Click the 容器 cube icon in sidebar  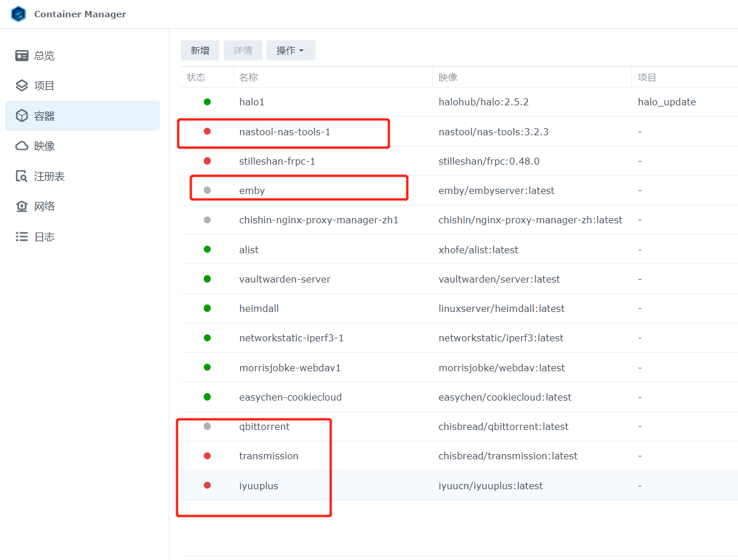(x=22, y=116)
